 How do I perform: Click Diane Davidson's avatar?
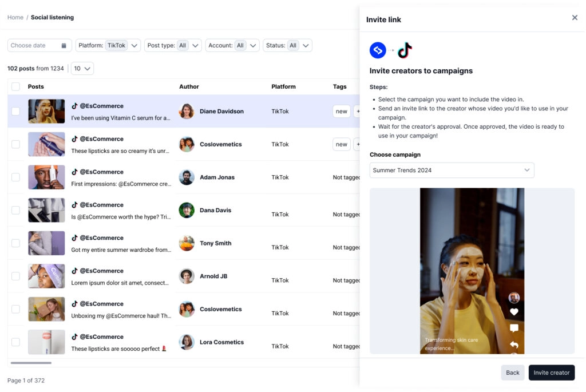click(187, 112)
